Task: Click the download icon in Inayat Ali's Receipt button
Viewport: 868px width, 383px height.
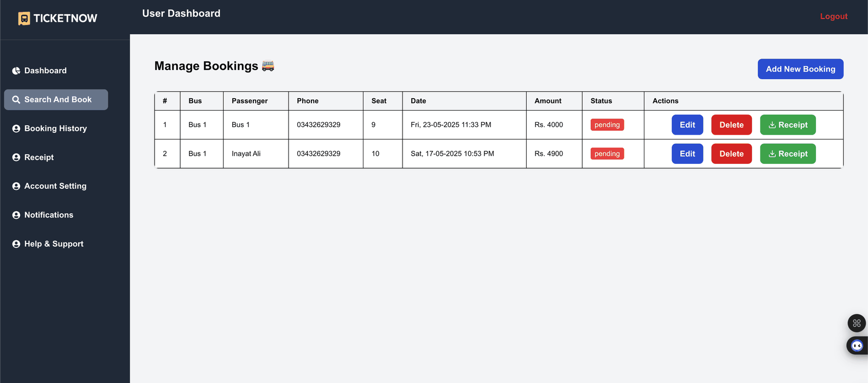Action: (x=772, y=154)
